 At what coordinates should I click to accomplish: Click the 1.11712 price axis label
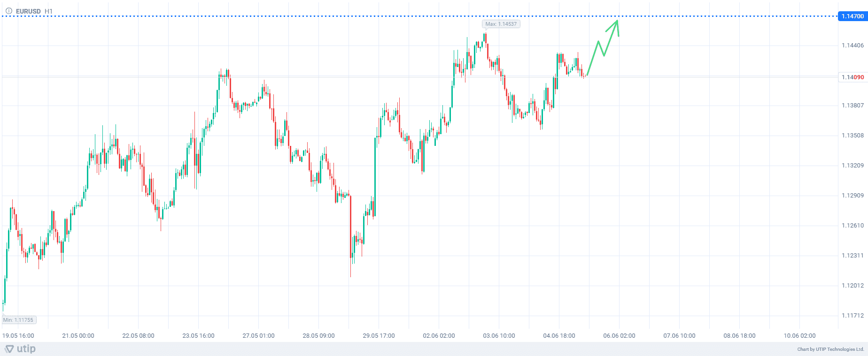click(852, 316)
